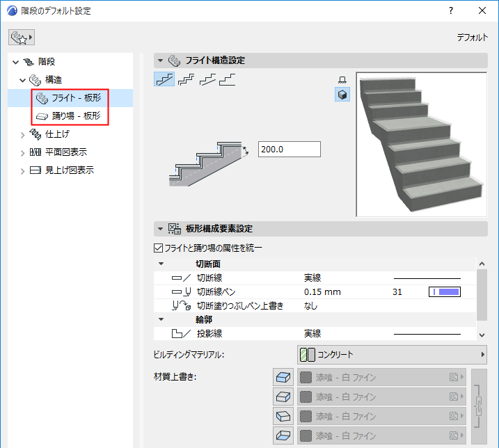
Task: Click the fourth surface override icon
Action: pyautogui.click(x=283, y=435)
